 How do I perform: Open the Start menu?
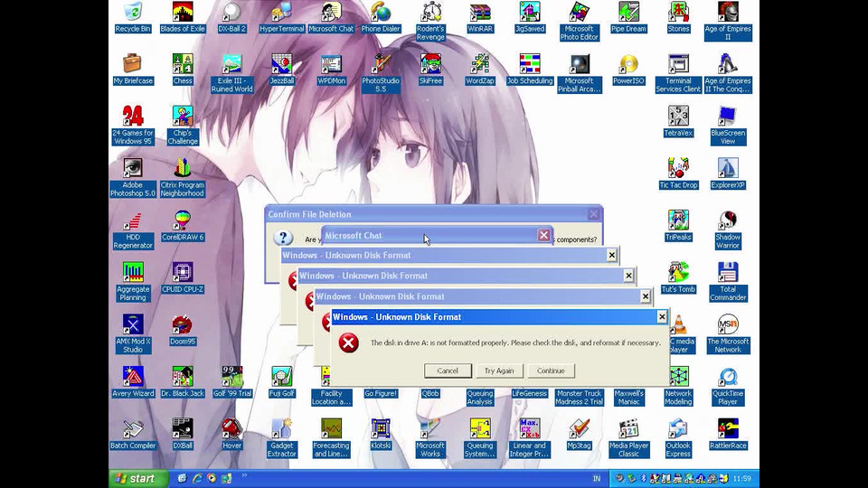(138, 479)
